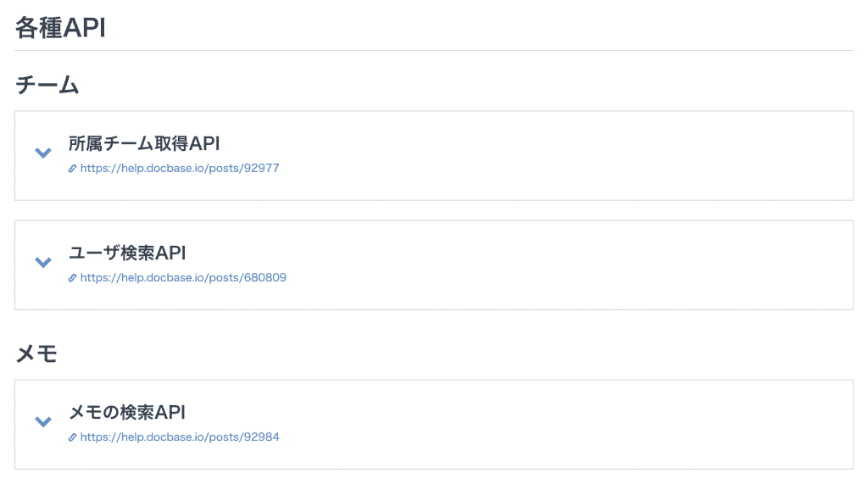Click the divider line under 各種API heading
The image size is (868, 484).
434,50
